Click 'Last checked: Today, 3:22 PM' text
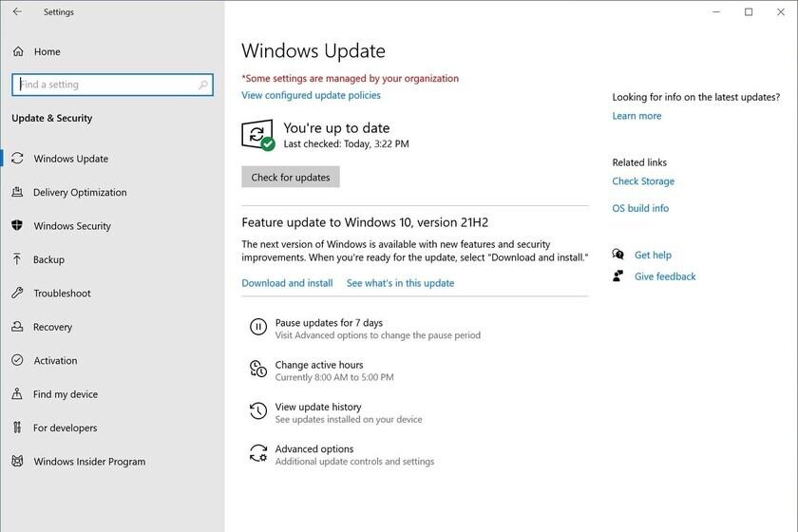The height and width of the screenshot is (532, 798). click(346, 144)
